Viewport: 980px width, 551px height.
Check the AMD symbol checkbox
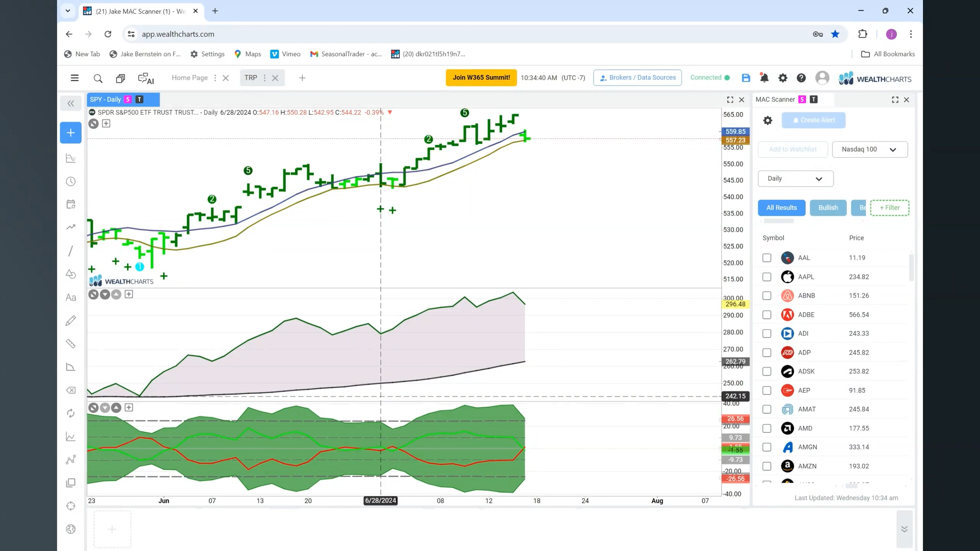click(x=767, y=429)
